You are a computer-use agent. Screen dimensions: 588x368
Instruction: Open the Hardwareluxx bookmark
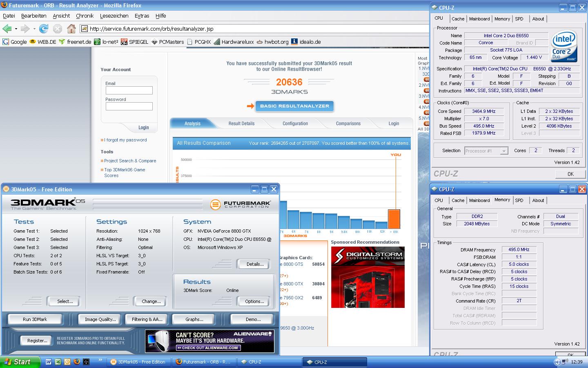point(234,42)
